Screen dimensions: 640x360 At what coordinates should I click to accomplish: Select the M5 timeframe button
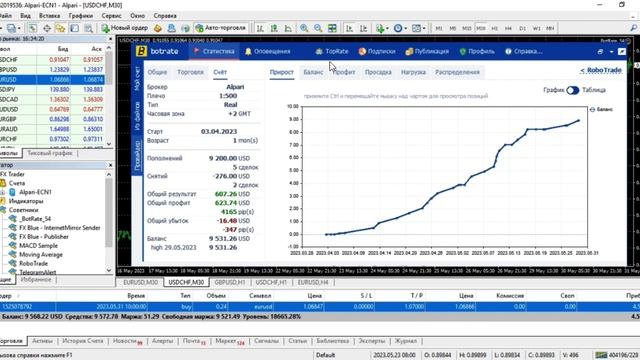pos(453,28)
